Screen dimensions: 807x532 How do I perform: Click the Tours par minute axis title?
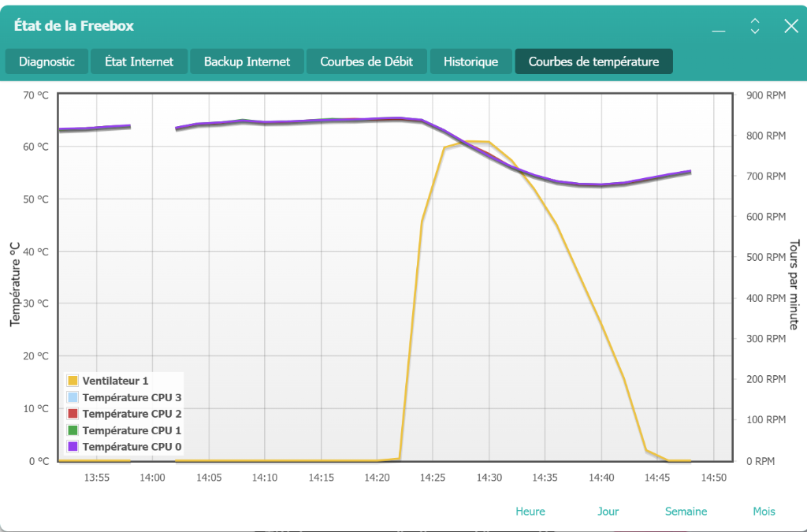tap(794, 285)
